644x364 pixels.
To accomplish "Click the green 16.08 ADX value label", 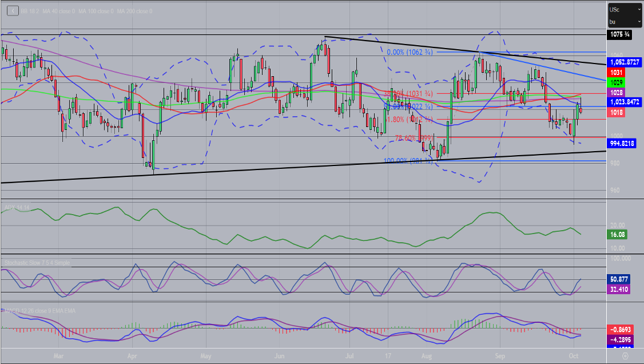I will [618, 234].
